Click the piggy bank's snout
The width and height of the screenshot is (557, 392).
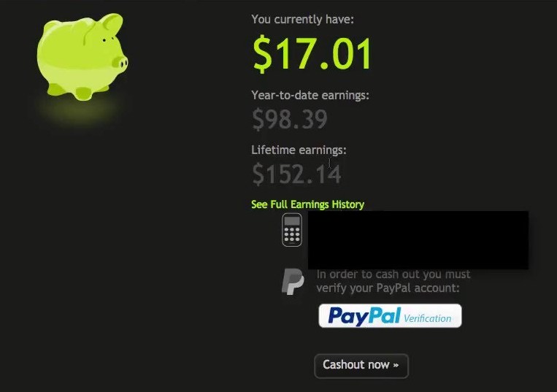tap(120, 64)
